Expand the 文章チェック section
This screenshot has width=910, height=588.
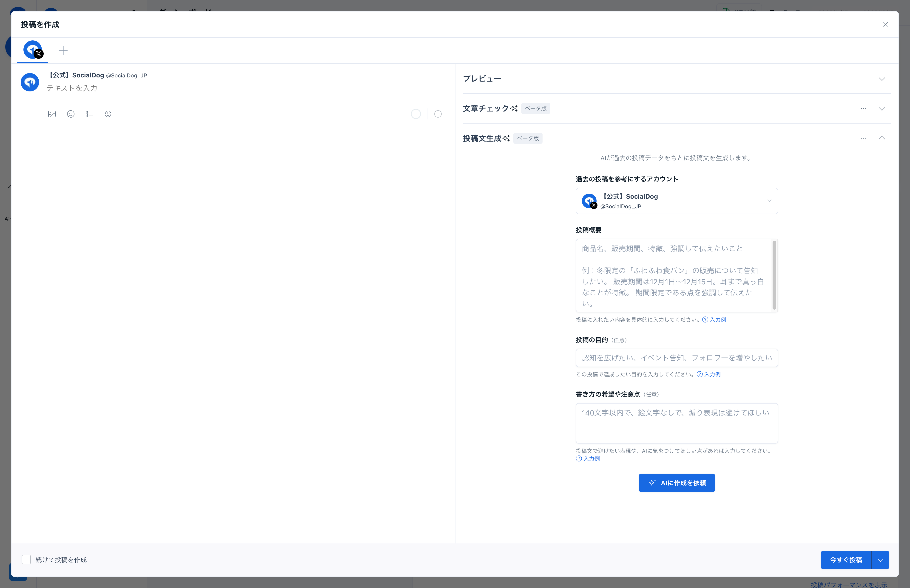881,109
